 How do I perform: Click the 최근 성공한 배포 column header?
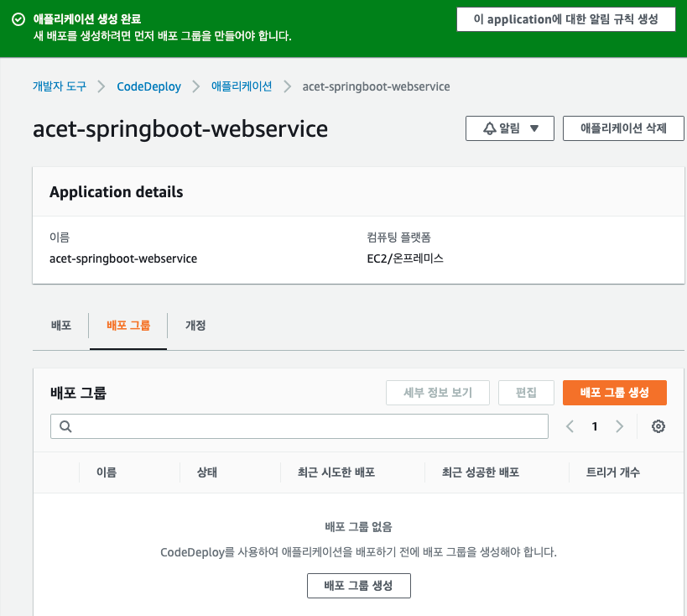click(480, 472)
